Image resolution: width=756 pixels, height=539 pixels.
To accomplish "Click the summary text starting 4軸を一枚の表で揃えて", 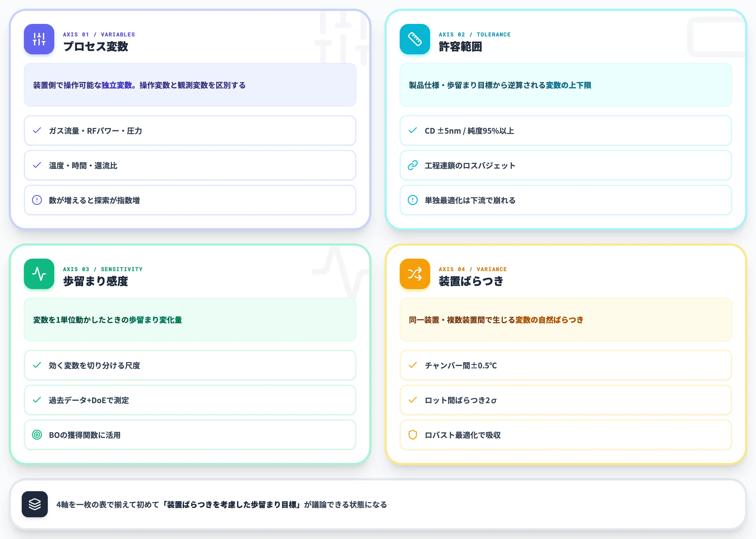I will click(222, 504).
